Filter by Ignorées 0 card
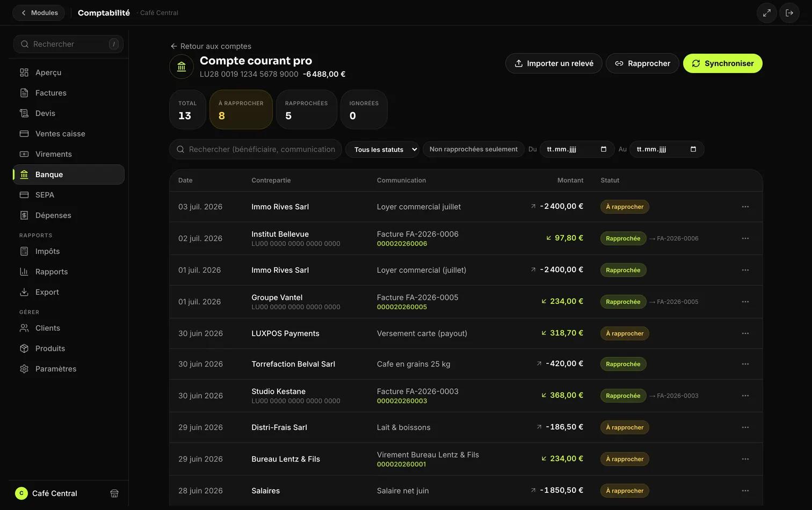The width and height of the screenshot is (812, 510). click(364, 110)
